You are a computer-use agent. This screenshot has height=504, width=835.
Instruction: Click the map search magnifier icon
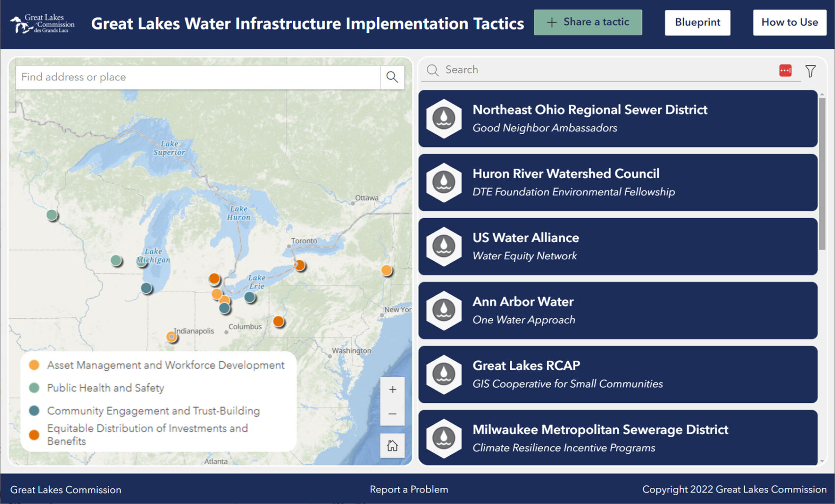[x=392, y=77]
